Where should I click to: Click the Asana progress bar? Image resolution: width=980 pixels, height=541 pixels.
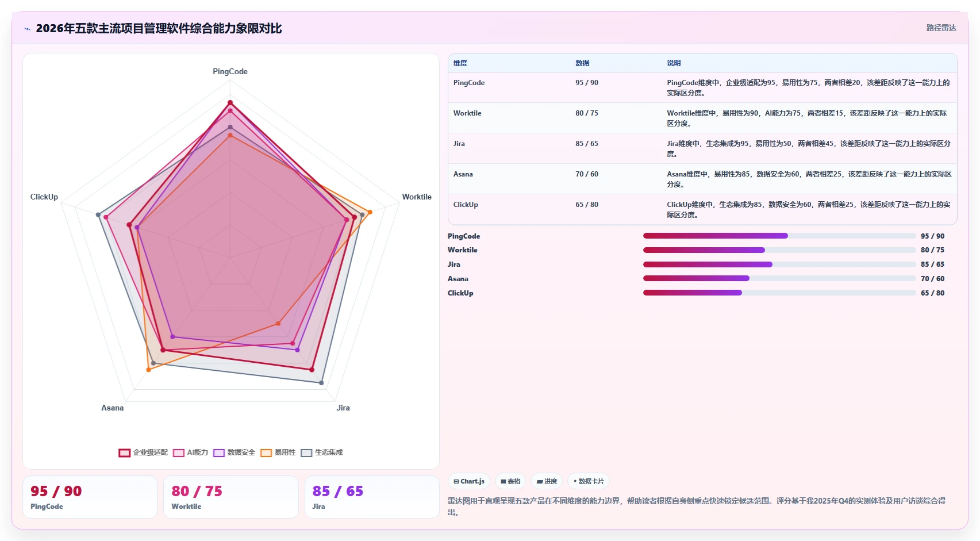pos(779,278)
